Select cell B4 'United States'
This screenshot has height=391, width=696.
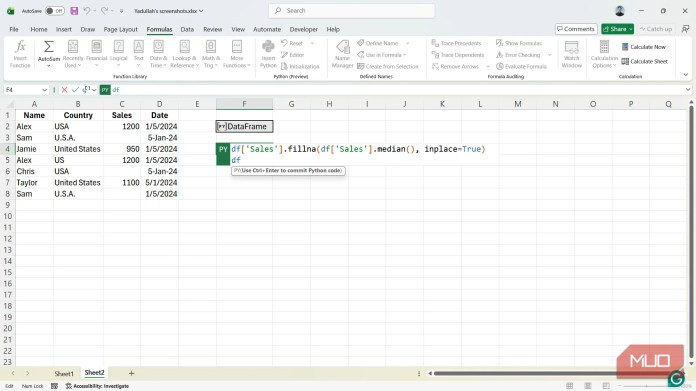click(x=78, y=149)
